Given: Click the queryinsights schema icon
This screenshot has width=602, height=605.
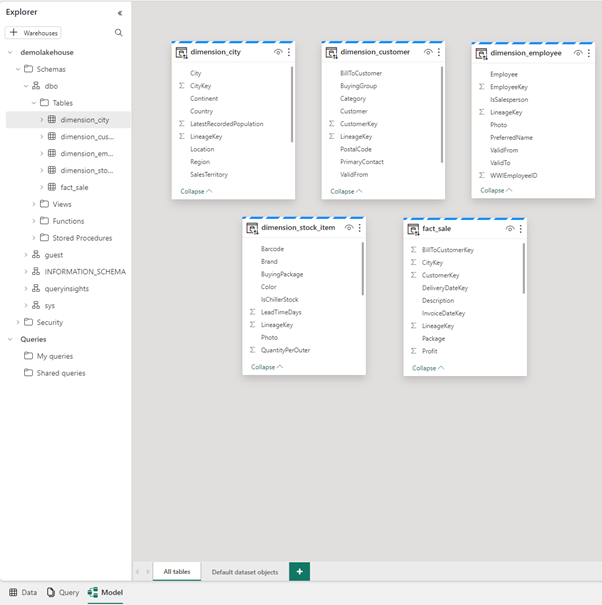Looking at the screenshot, I should pyautogui.click(x=36, y=288).
